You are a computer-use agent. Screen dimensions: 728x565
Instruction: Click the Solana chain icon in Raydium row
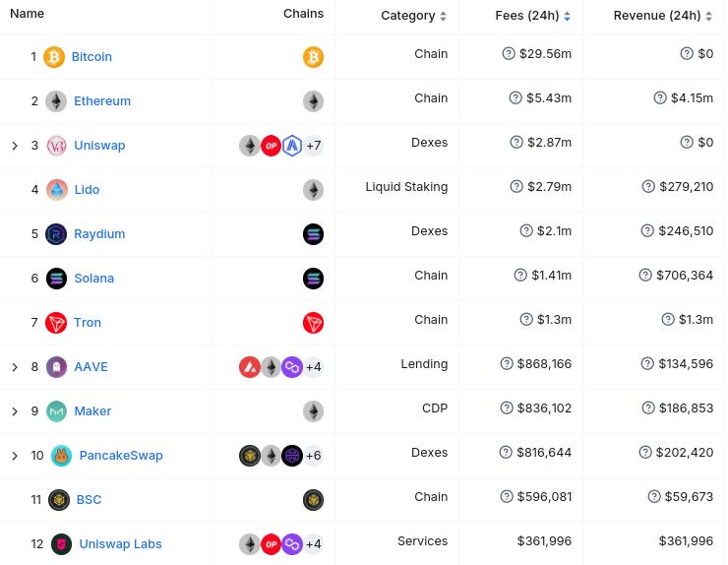(314, 234)
